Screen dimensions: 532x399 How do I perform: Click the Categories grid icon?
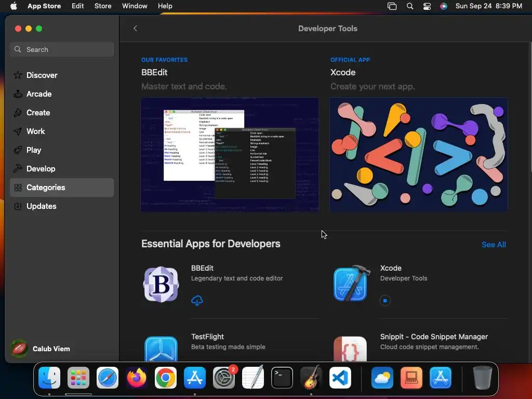pos(18,188)
